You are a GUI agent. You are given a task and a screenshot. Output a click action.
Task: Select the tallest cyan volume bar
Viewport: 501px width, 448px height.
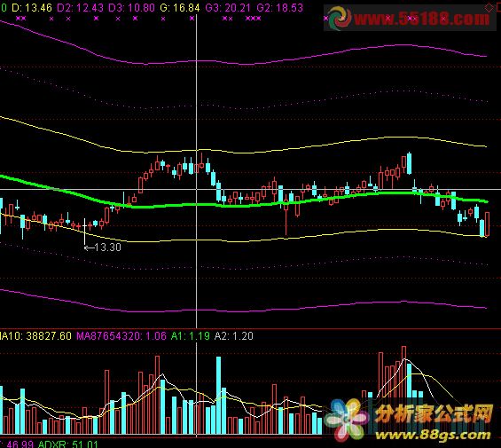[x=218, y=396]
